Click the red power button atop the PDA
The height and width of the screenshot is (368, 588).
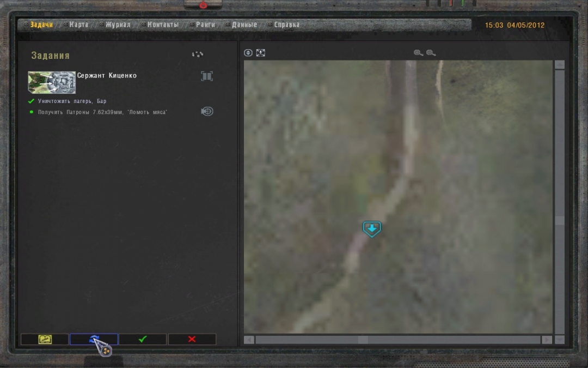click(203, 5)
